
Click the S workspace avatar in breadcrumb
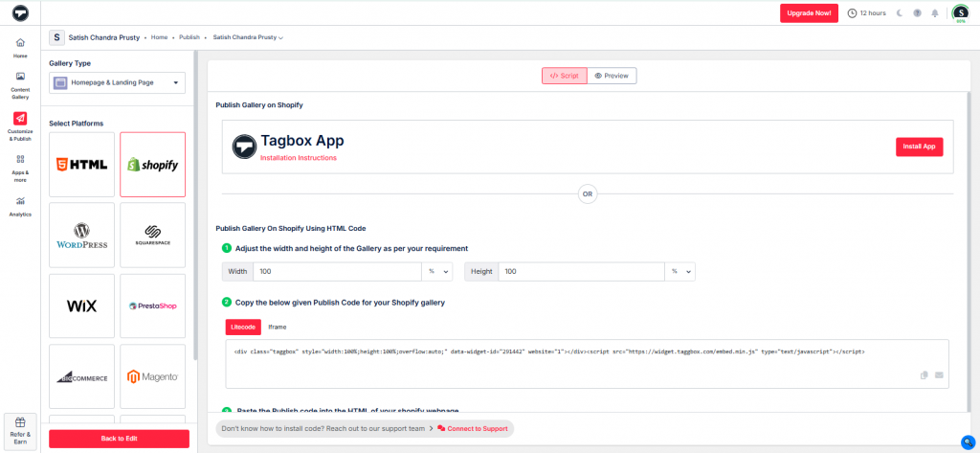[56, 37]
